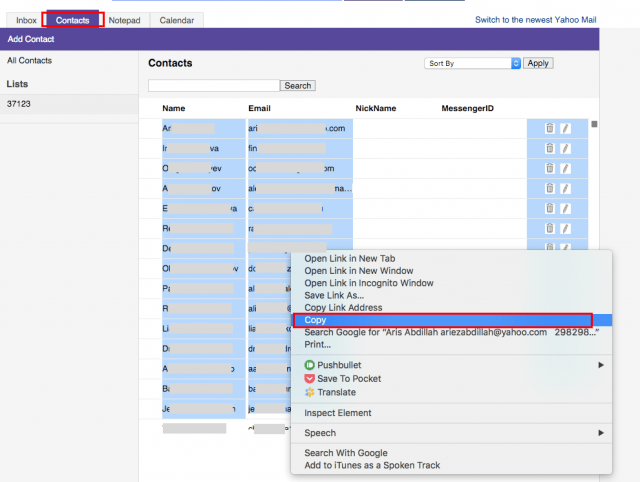Click the contacts list scrollbar thumb
Screen dimensions: 640x482
coord(594,124)
